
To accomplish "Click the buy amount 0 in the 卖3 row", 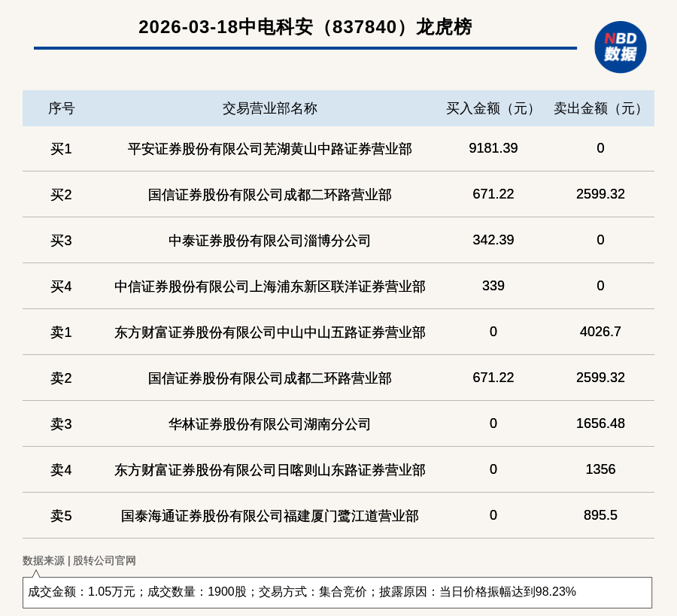I will click(x=493, y=423).
